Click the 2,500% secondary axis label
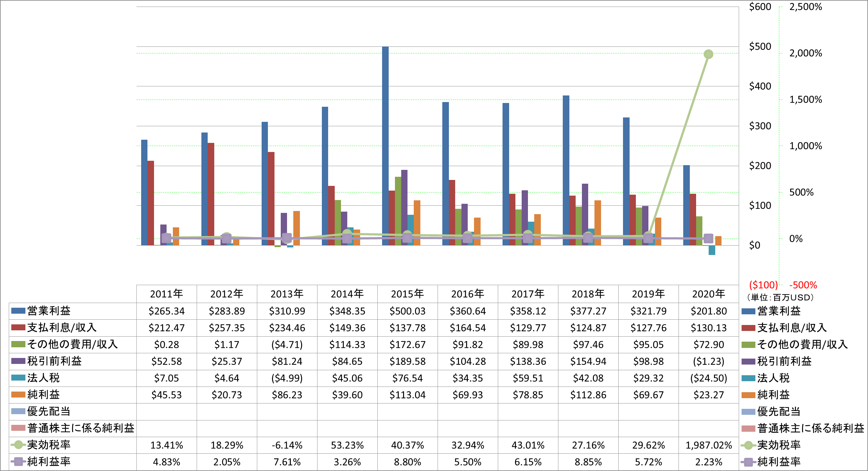Image resolution: width=868 pixels, height=471 pixels. [x=806, y=6]
